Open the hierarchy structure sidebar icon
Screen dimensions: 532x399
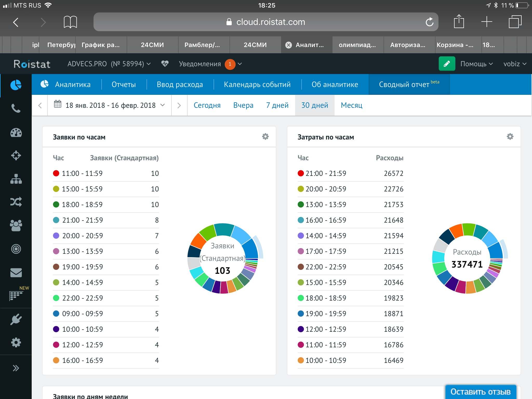pos(16,179)
